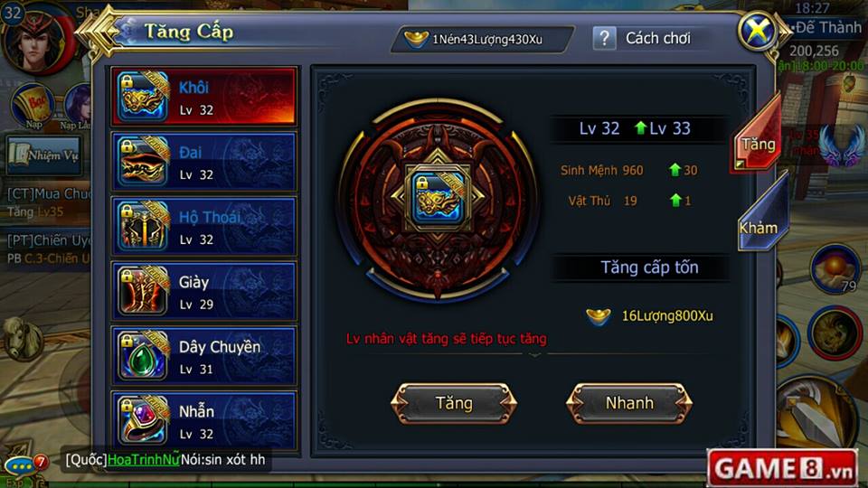Click the Nhanh quick upgrade button
Screen dimensions: 868x488
629,403
